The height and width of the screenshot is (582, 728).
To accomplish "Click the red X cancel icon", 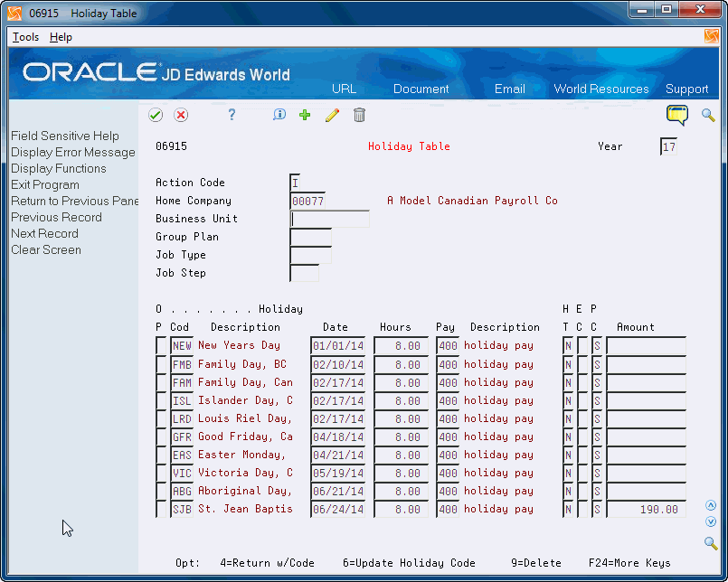I will point(181,115).
